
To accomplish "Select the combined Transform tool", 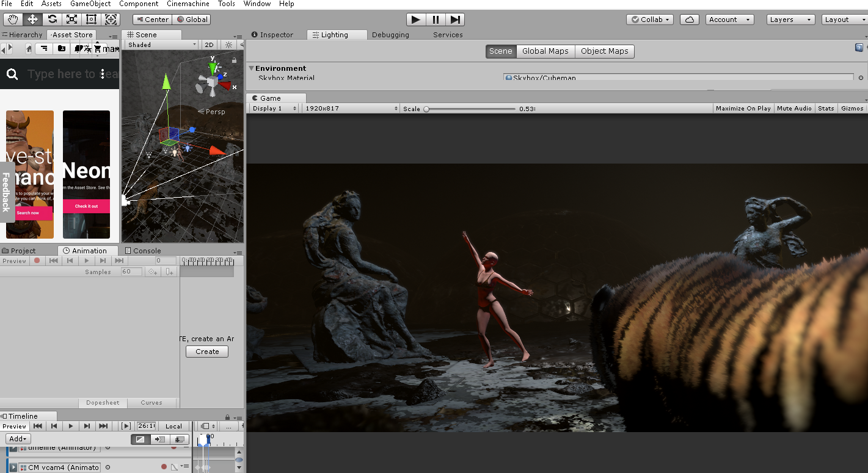I will tap(111, 20).
